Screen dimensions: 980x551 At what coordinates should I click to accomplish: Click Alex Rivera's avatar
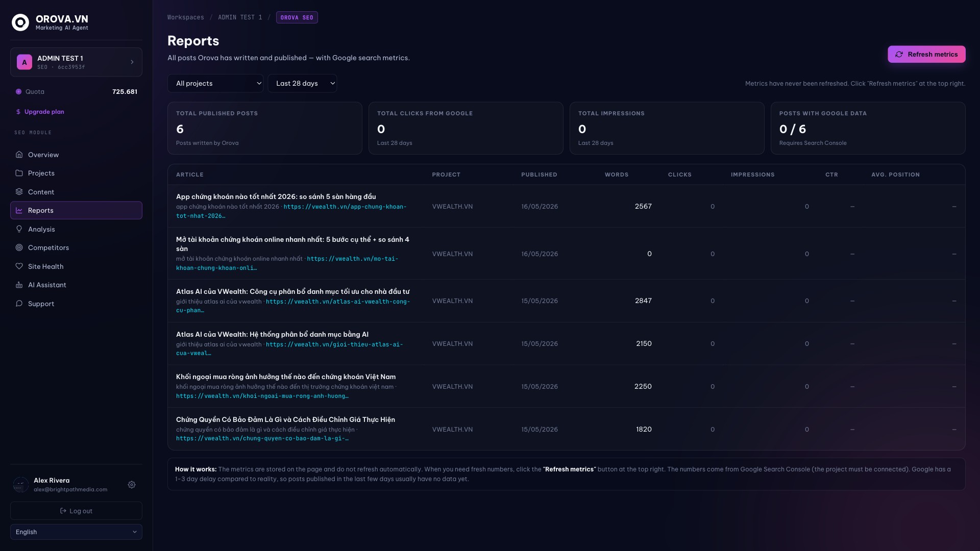point(21,485)
